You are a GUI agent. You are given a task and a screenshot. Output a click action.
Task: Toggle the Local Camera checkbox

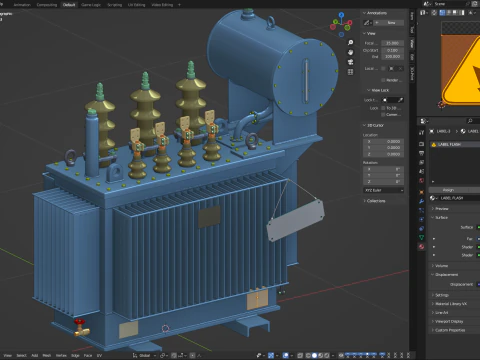(383, 68)
